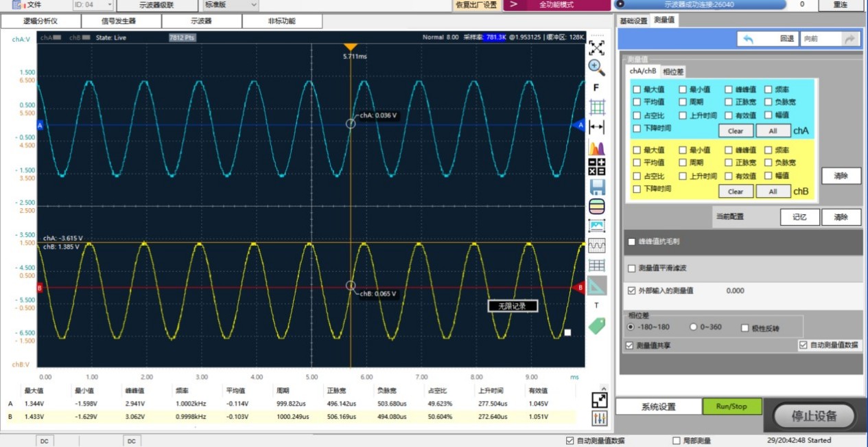Viewport: 868px width, 447px height.
Task: Click the green tag label icon
Action: 597,325
